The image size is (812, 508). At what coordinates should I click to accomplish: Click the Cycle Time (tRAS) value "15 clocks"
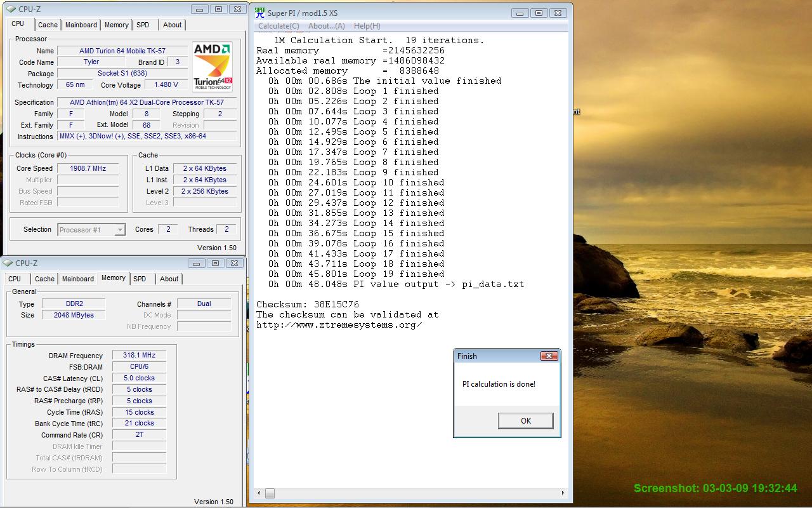[x=140, y=413]
